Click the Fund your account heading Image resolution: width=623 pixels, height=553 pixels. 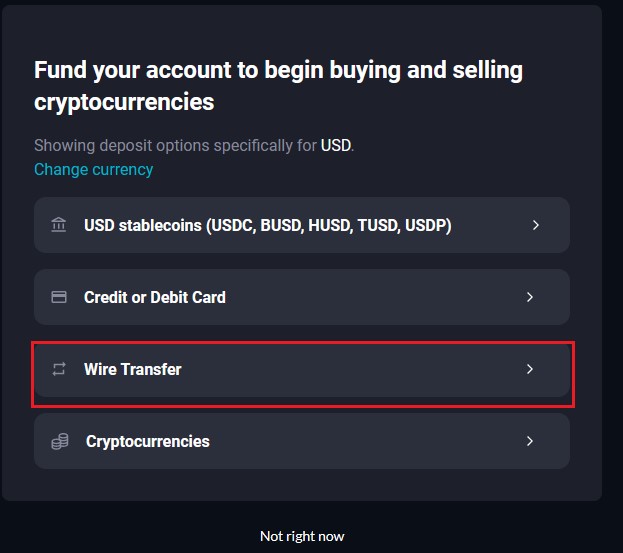coord(278,86)
